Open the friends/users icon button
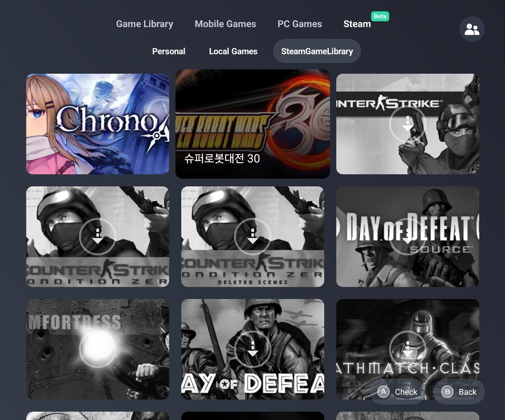The height and width of the screenshot is (420, 505). pyautogui.click(x=472, y=29)
